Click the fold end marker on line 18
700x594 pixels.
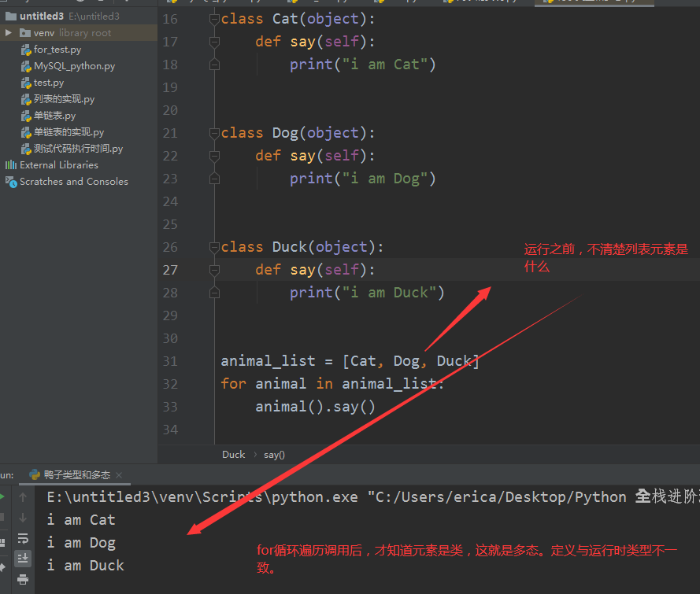(x=214, y=65)
